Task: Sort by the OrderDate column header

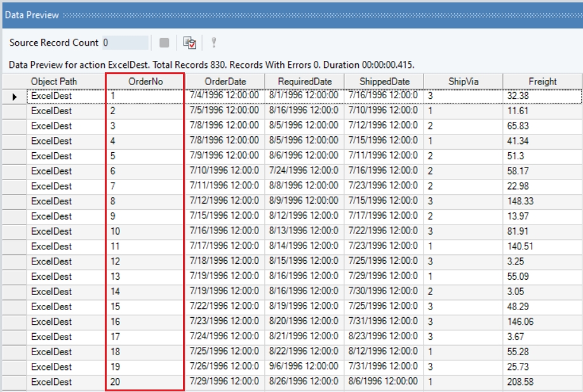Action: click(225, 81)
